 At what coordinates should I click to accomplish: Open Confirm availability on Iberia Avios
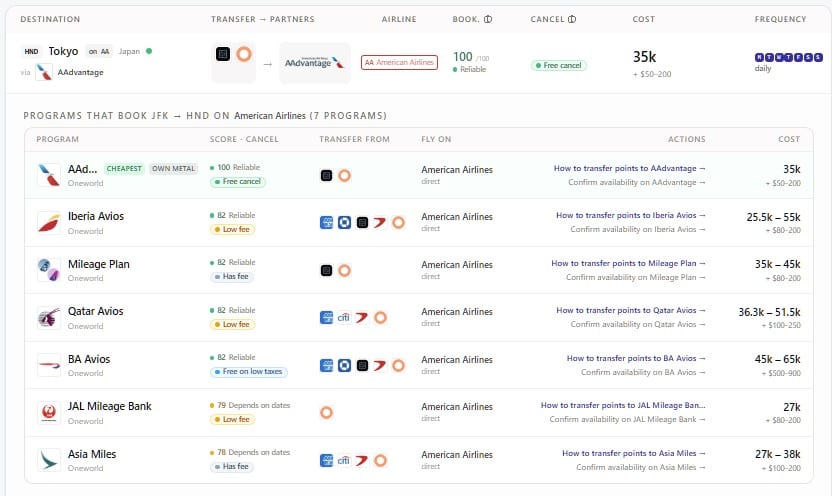[x=638, y=229]
